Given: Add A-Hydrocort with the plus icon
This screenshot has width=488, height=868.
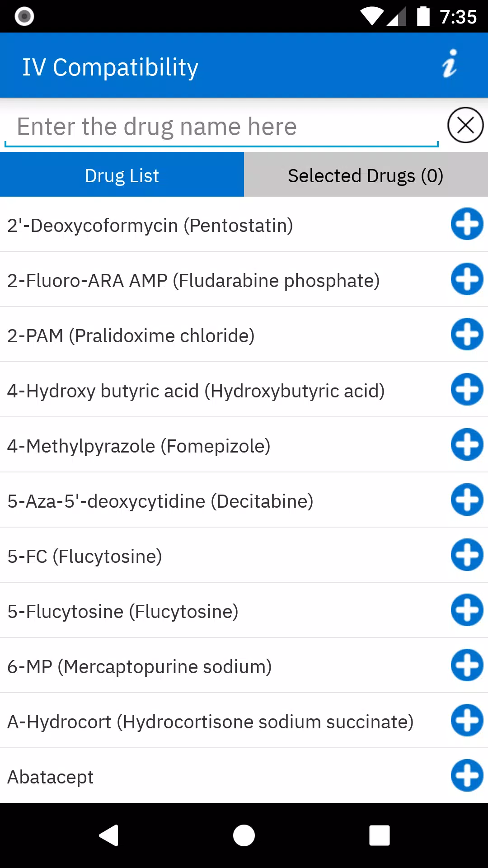Looking at the screenshot, I should (467, 721).
